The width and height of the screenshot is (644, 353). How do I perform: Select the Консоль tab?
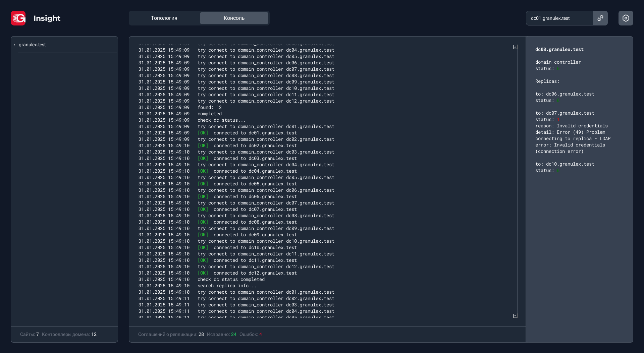point(234,18)
